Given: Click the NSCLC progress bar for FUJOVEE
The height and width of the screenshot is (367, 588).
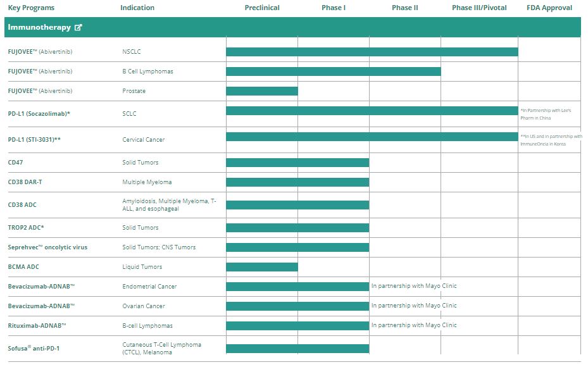Looking at the screenshot, I should (x=372, y=52).
